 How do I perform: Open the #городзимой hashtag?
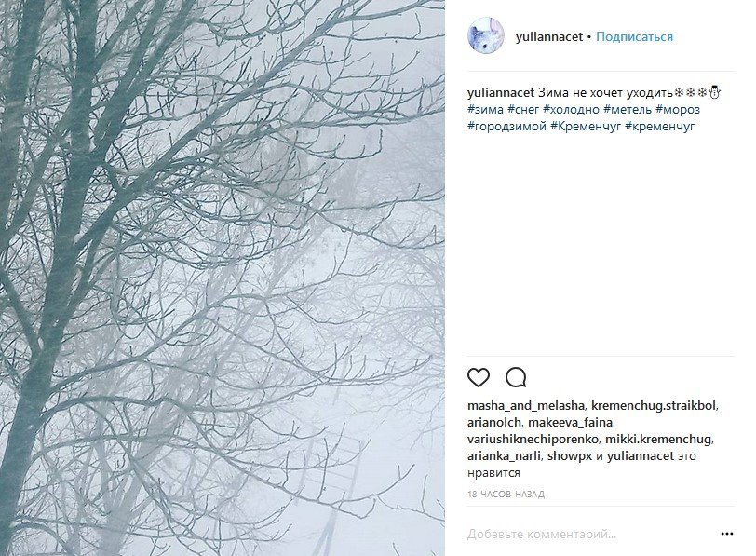(x=506, y=127)
